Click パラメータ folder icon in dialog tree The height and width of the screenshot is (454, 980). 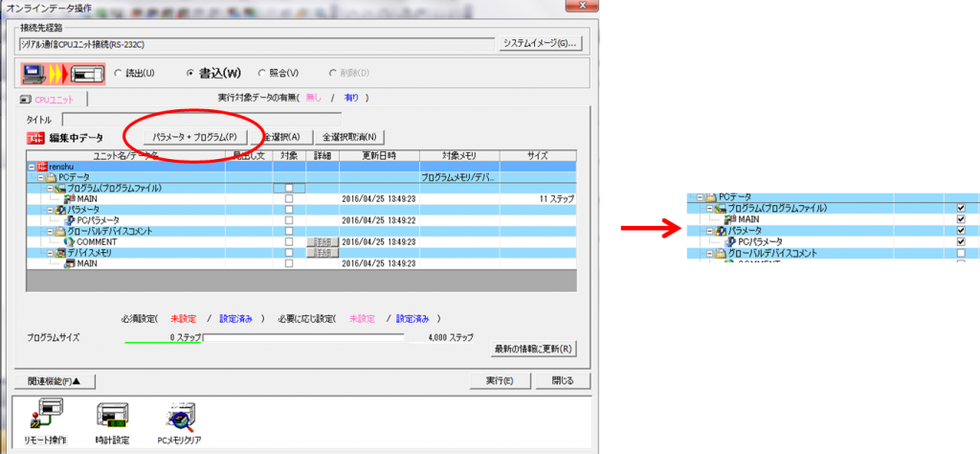pyautogui.click(x=60, y=210)
